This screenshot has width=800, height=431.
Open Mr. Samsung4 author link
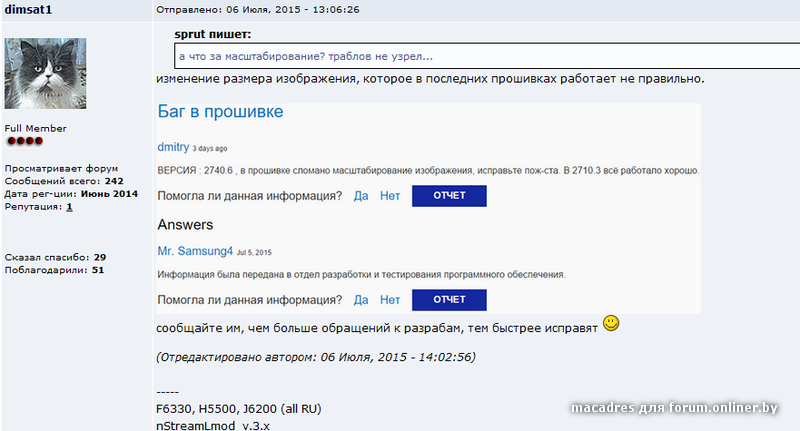195,251
